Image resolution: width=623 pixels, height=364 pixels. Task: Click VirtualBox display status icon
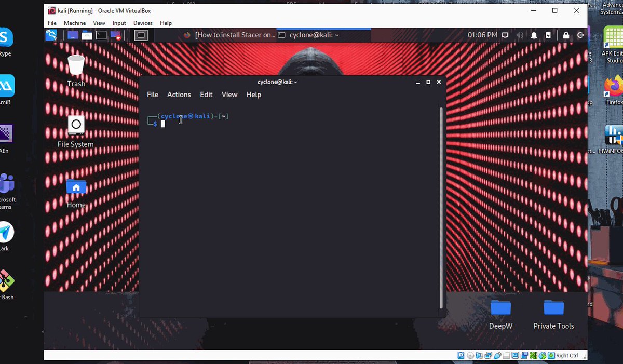[x=515, y=355]
